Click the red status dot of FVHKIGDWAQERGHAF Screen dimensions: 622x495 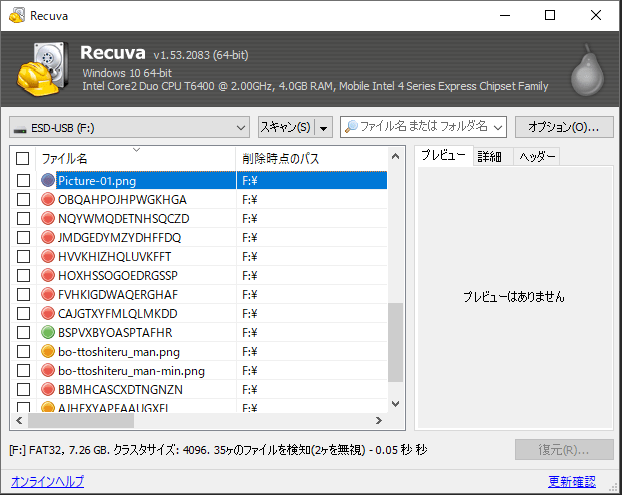pyautogui.click(x=48, y=294)
